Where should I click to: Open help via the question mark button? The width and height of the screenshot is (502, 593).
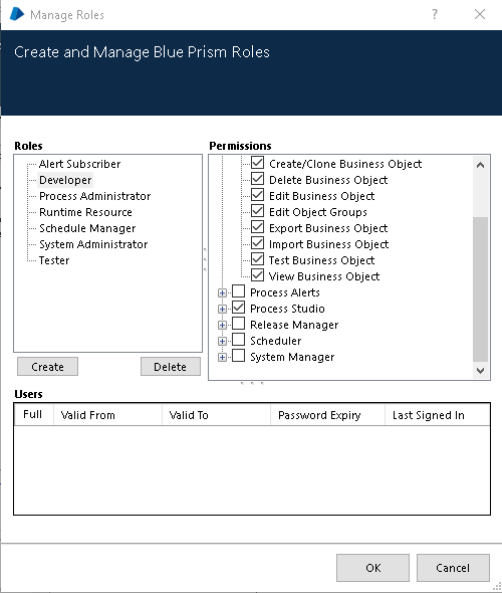point(435,14)
